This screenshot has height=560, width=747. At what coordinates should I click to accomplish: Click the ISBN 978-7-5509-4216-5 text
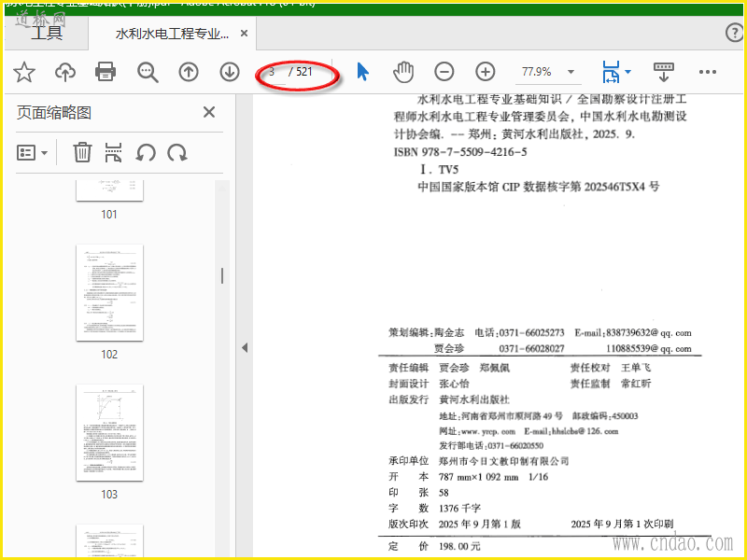[x=460, y=152]
